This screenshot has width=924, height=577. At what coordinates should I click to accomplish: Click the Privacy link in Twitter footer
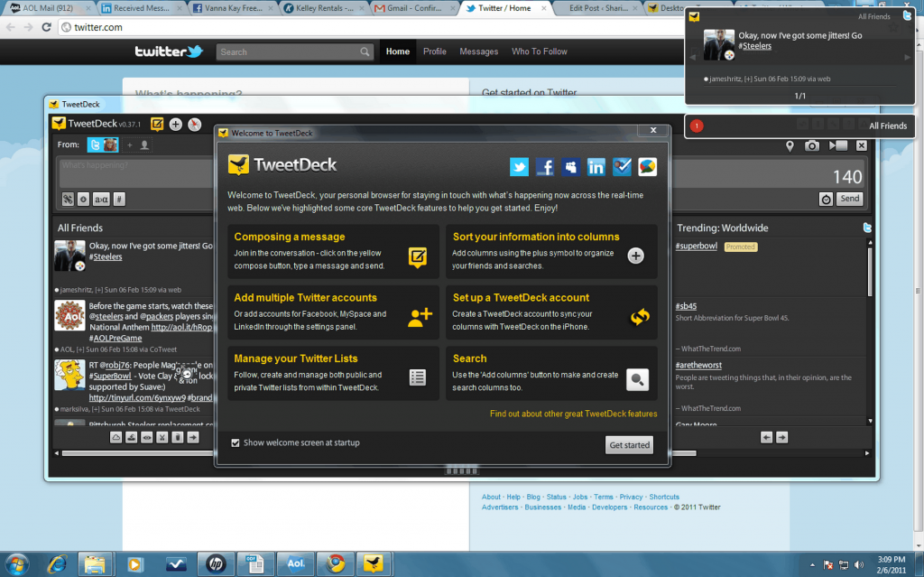coord(631,497)
